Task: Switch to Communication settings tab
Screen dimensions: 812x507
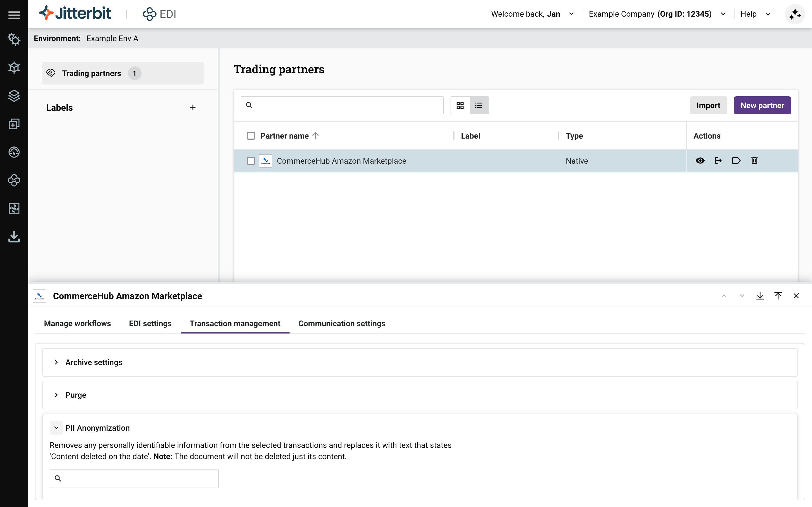Action: (x=342, y=323)
